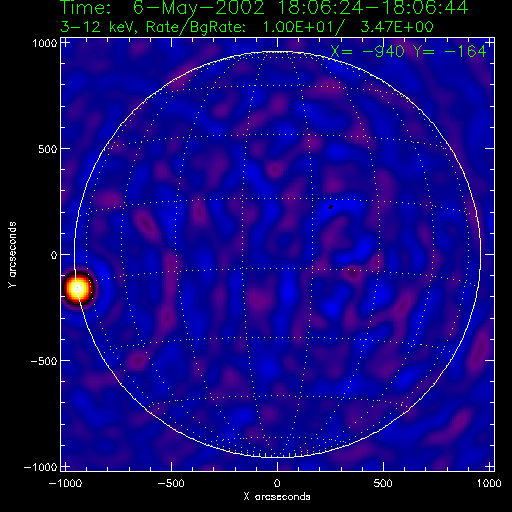
Task: Click the 500 tick label on the Y axis
Action: (x=48, y=149)
